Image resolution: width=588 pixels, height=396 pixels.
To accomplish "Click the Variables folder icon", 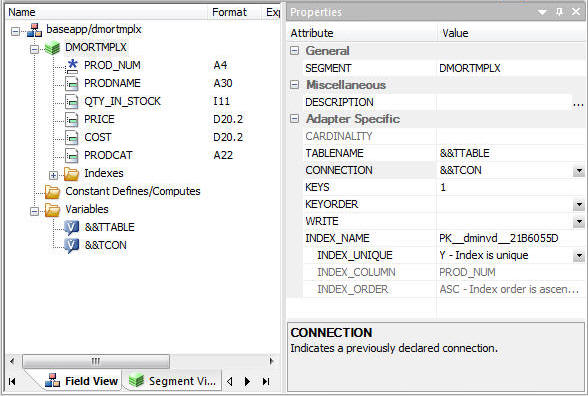I will (52, 210).
